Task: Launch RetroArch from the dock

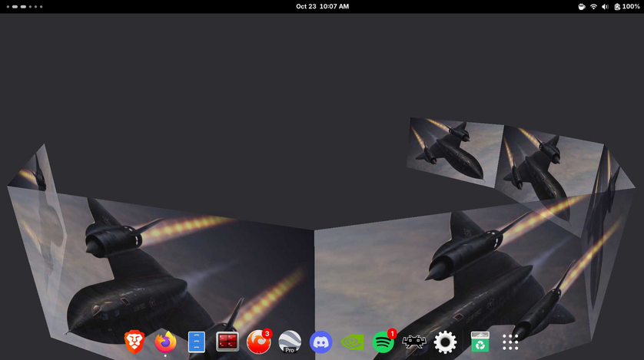Action: 414,342
